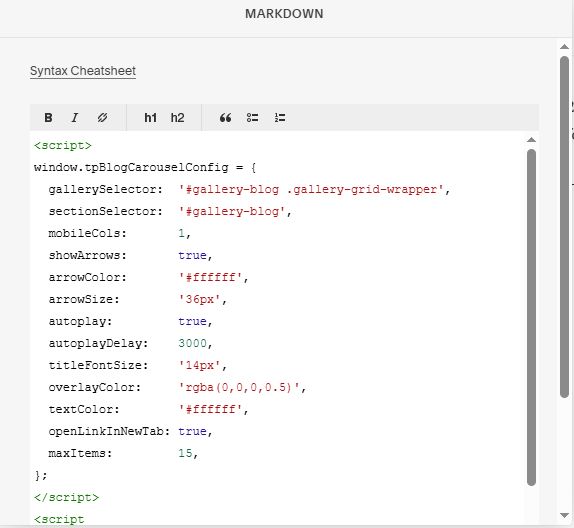Click the arrowColor value '#ffffff'

[210, 277]
